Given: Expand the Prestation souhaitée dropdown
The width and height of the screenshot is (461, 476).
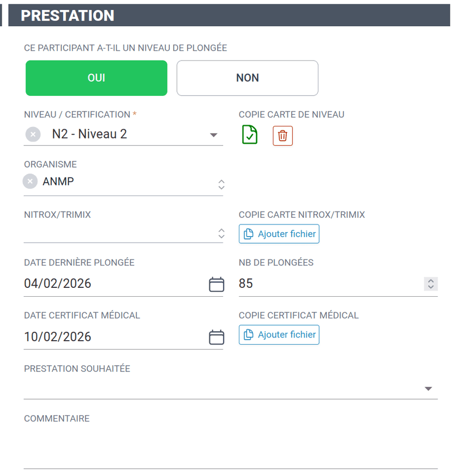Looking at the screenshot, I should (x=428, y=389).
